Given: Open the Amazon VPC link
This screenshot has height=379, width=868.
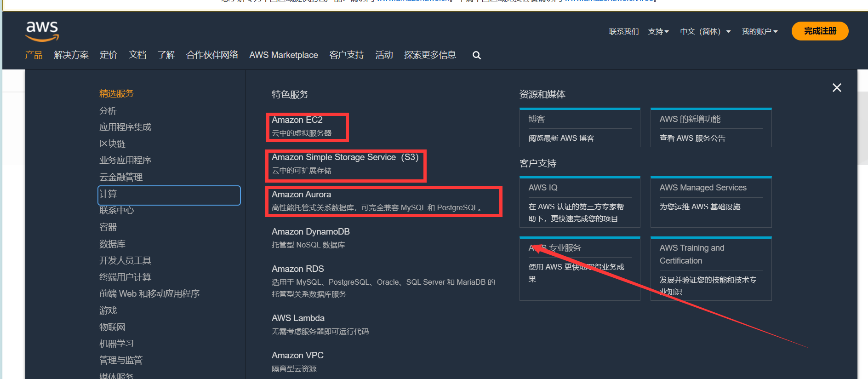Looking at the screenshot, I should coord(297,356).
